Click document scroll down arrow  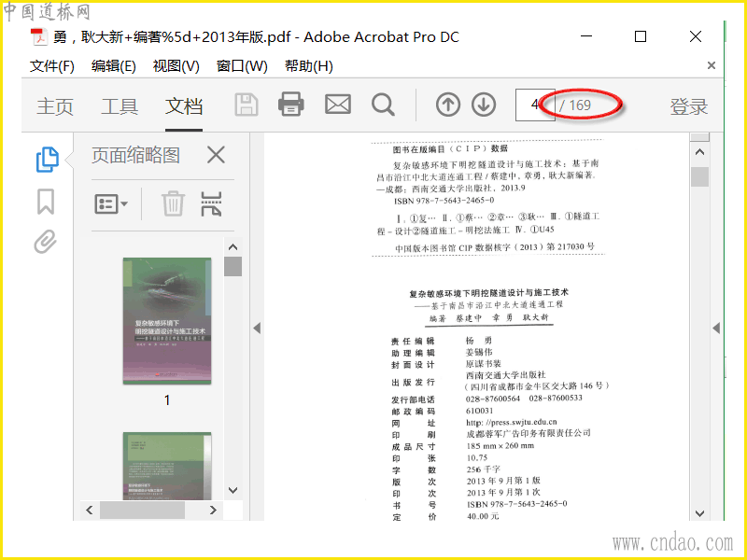(x=699, y=513)
